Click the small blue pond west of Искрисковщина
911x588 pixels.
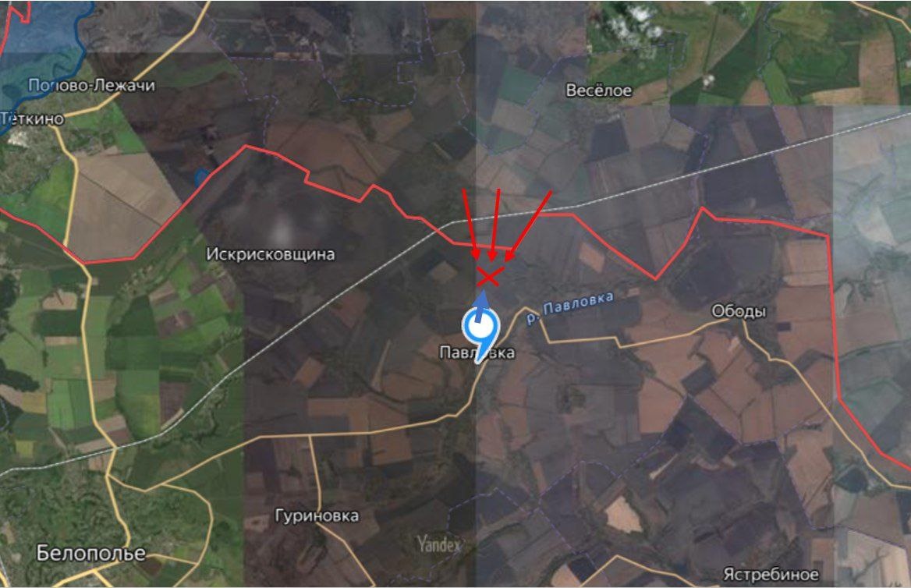point(201,177)
